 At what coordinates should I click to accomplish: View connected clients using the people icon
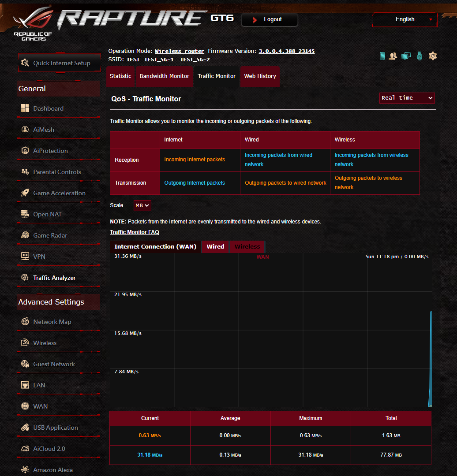pyautogui.click(x=393, y=56)
